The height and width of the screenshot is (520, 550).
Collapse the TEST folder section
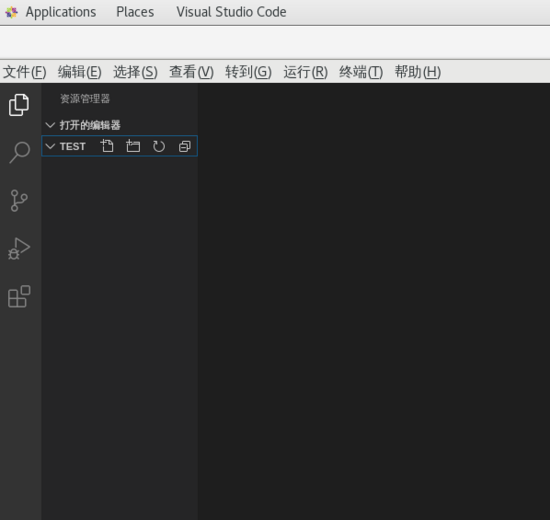(50, 146)
